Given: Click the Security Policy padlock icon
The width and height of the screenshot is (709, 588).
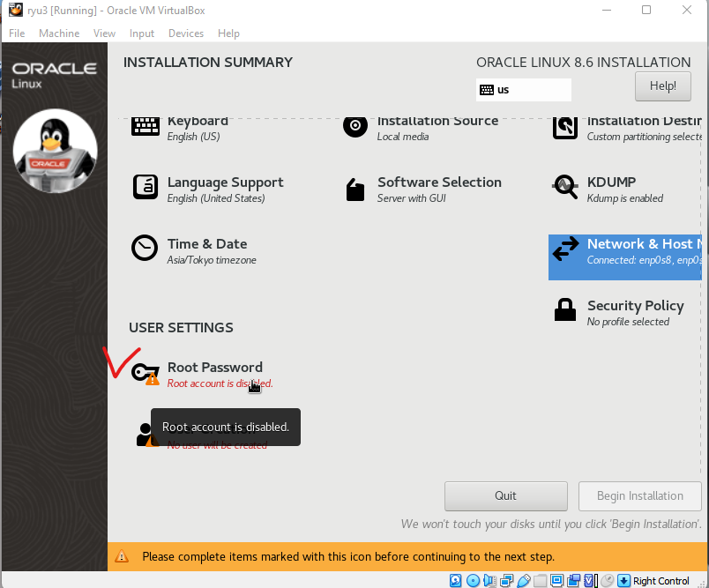Looking at the screenshot, I should pyautogui.click(x=565, y=309).
